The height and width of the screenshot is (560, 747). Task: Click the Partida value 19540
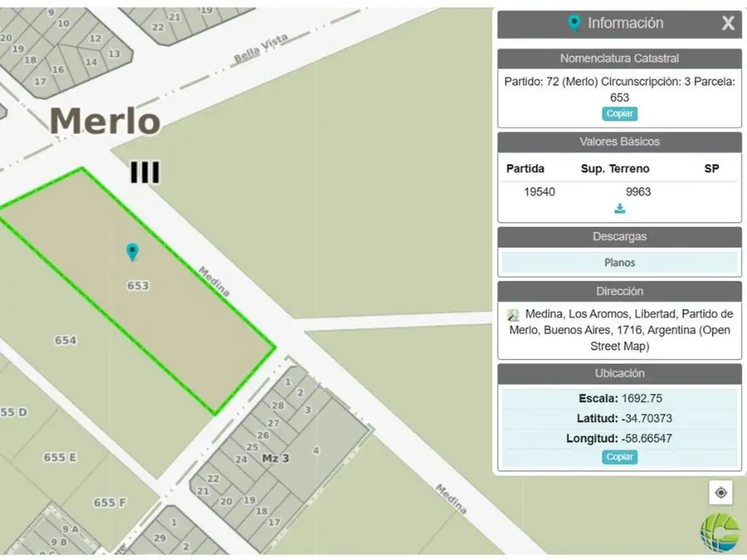point(539,192)
